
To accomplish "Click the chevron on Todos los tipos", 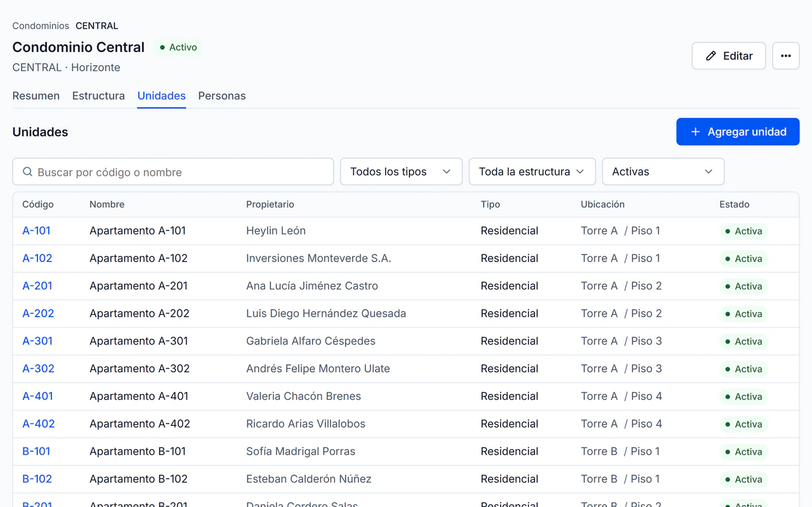I will coord(447,172).
